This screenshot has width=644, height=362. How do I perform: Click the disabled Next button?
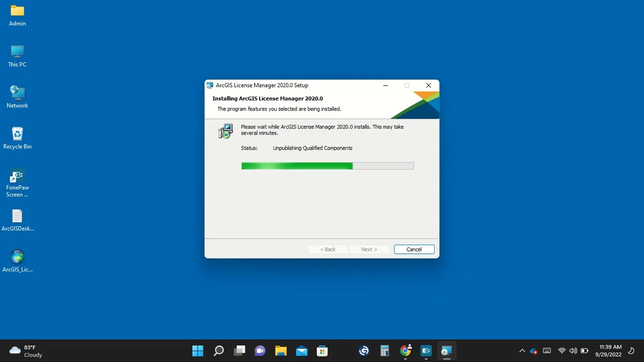[x=369, y=249]
